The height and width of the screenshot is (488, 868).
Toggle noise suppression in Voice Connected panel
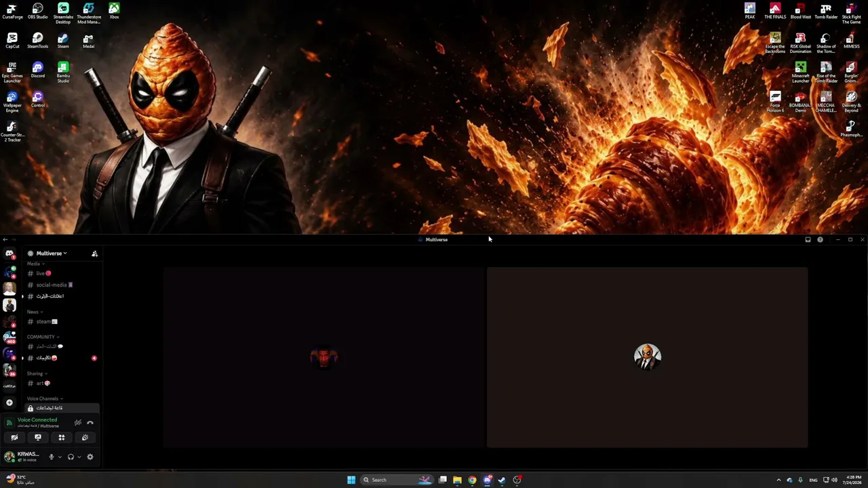coord(78,422)
